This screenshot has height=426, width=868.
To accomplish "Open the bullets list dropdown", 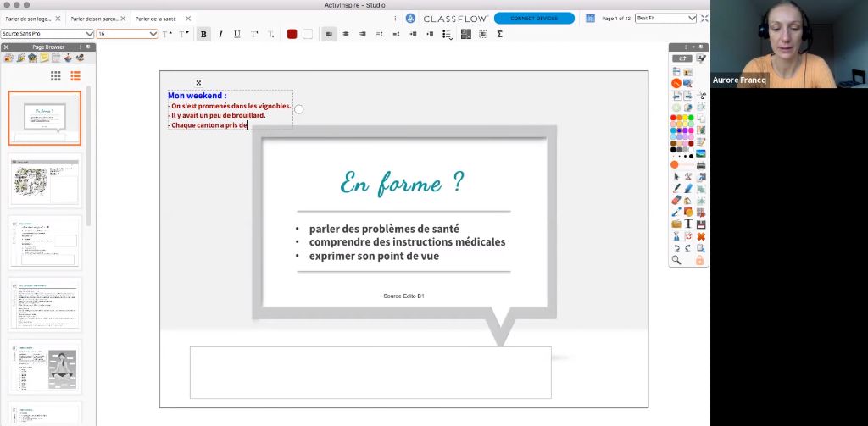I will 448,35.
